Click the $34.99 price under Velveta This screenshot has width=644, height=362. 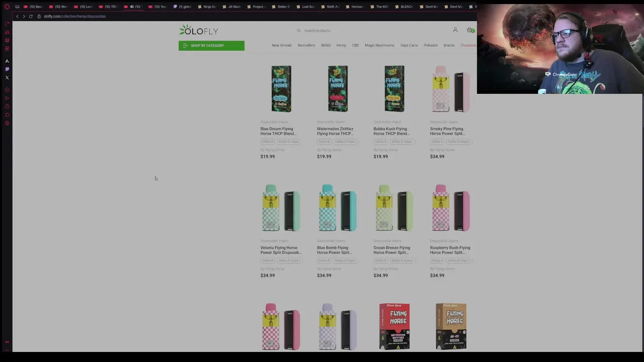tap(268, 275)
